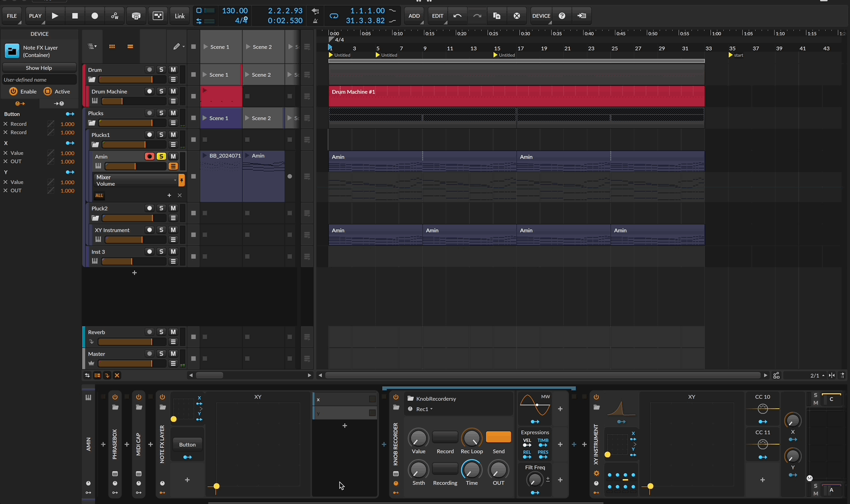This screenshot has height=504, width=850.
Task: Open the ADD menu
Action: pyautogui.click(x=414, y=16)
